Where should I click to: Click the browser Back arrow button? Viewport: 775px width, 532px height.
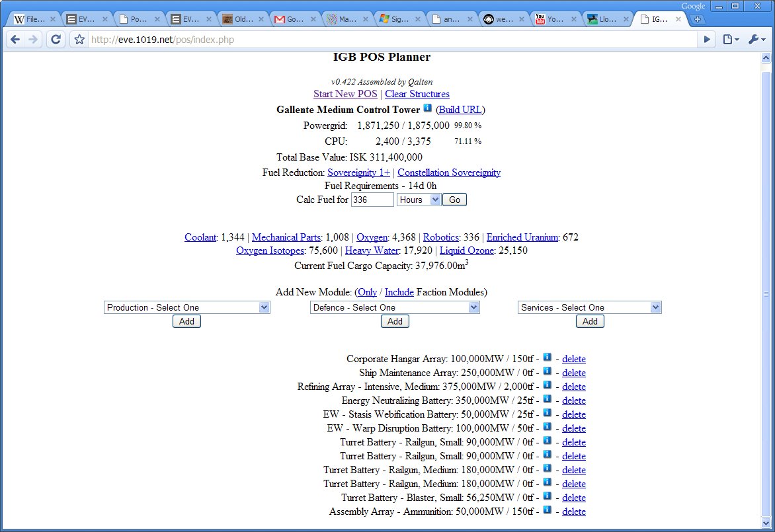[15, 40]
